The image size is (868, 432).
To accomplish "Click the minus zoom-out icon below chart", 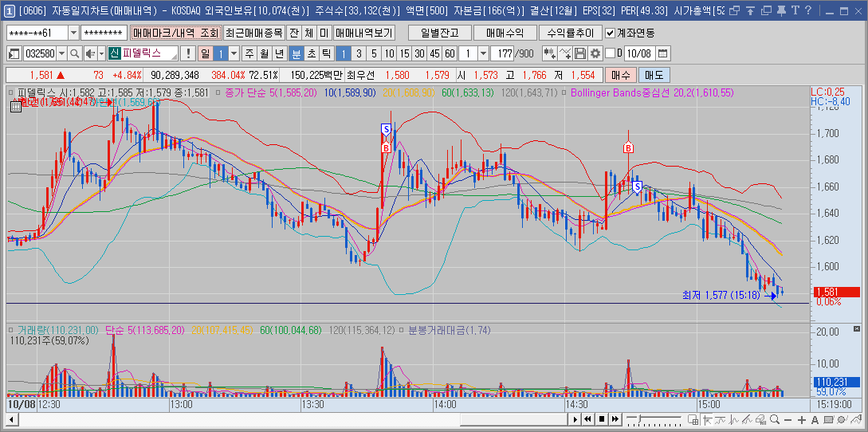I will (x=787, y=419).
